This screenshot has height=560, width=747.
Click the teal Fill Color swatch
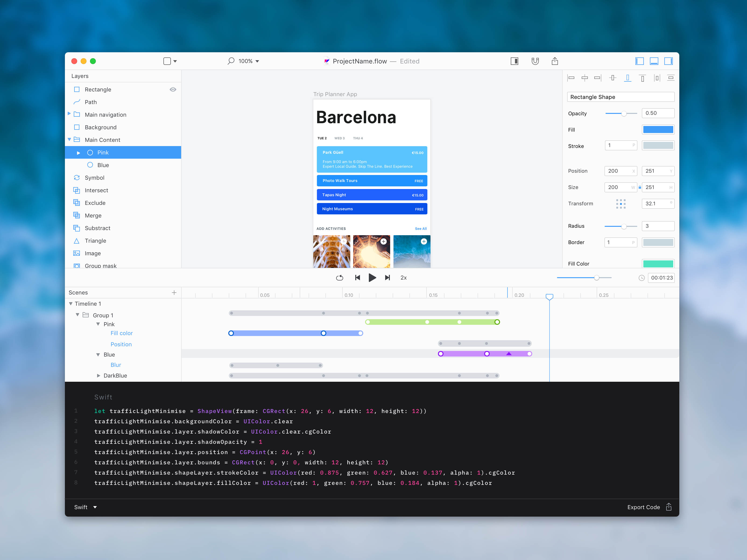pyautogui.click(x=658, y=264)
